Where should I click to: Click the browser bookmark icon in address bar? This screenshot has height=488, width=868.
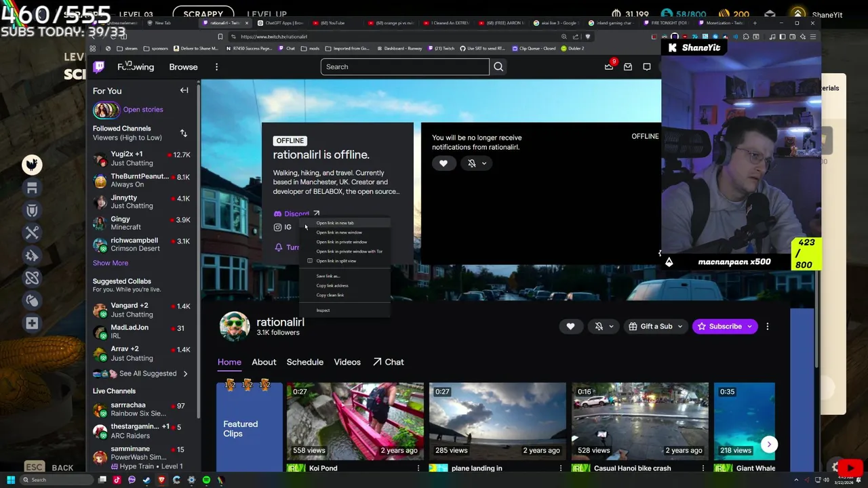(220, 37)
